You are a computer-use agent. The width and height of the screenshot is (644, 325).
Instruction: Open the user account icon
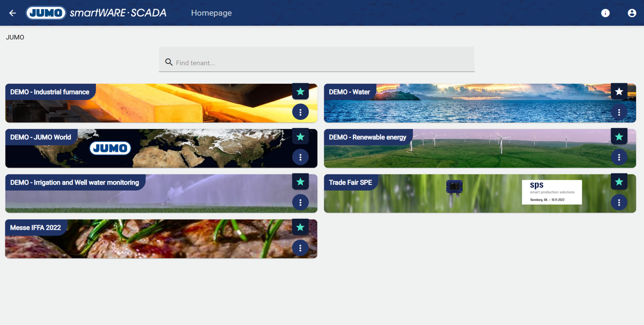pyautogui.click(x=632, y=13)
